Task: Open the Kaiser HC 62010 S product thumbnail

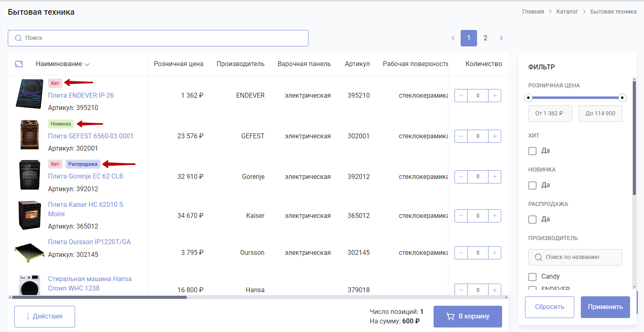Action: click(x=30, y=215)
